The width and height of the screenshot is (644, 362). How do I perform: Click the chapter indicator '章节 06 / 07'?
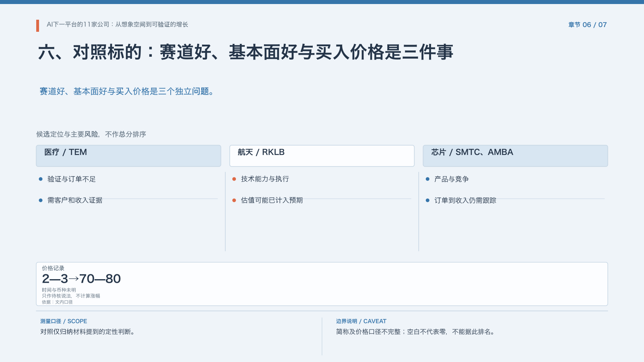pos(587,25)
